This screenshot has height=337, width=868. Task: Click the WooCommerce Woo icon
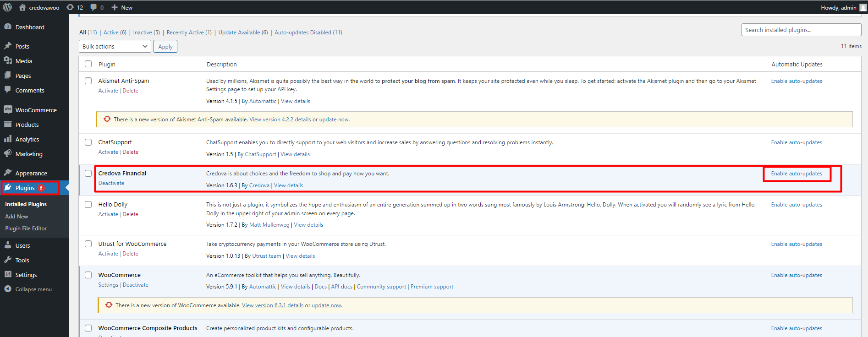click(8, 109)
